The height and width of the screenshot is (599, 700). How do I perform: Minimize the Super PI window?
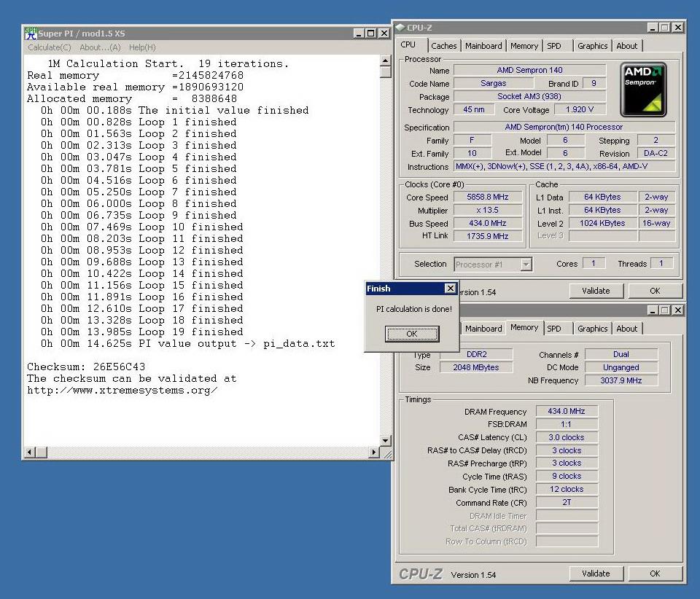(x=359, y=34)
